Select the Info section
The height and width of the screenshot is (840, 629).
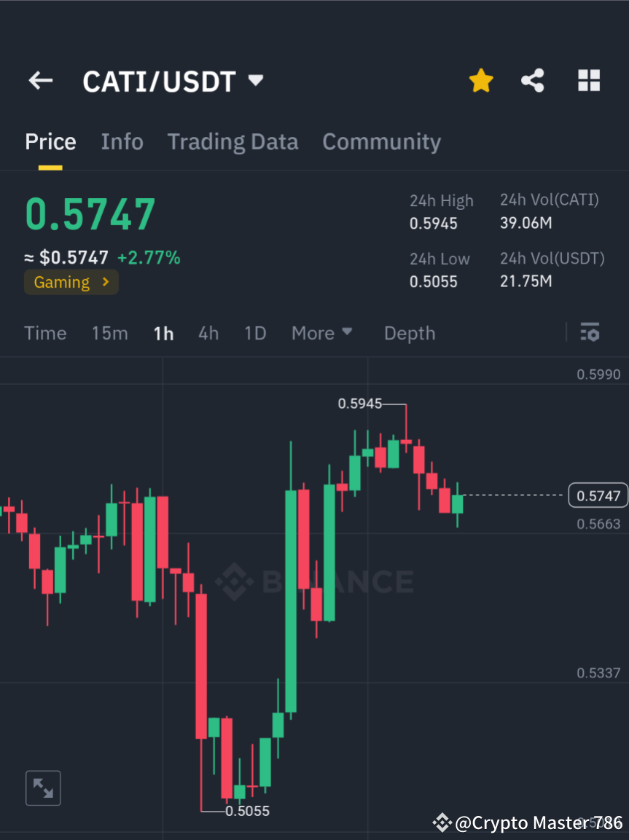pyautogui.click(x=122, y=142)
